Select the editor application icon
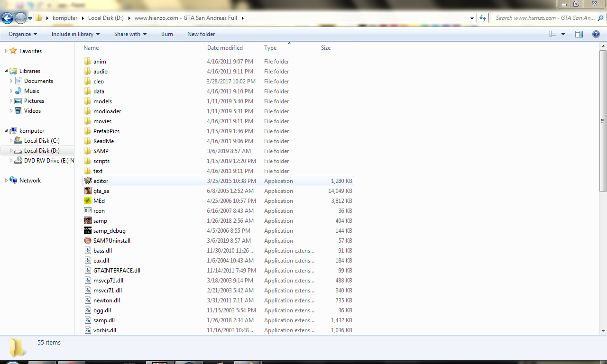Screen dimensions: 607x364 88,181
